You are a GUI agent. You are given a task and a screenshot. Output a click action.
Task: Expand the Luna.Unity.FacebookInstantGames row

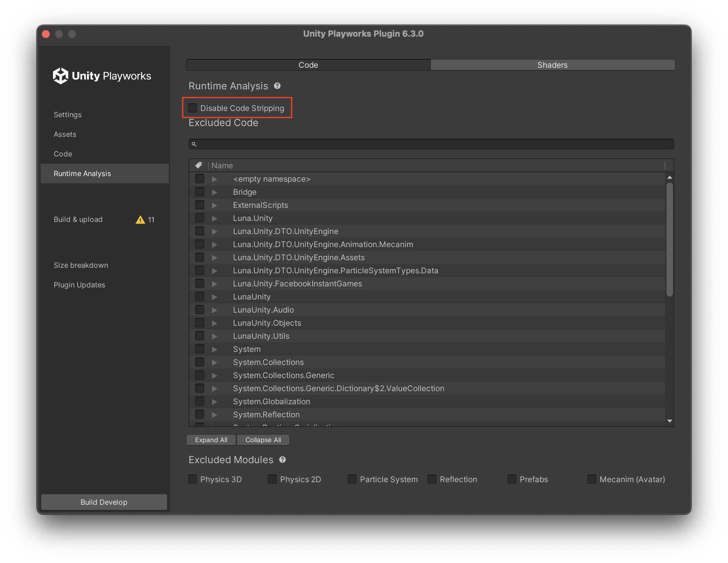(214, 284)
